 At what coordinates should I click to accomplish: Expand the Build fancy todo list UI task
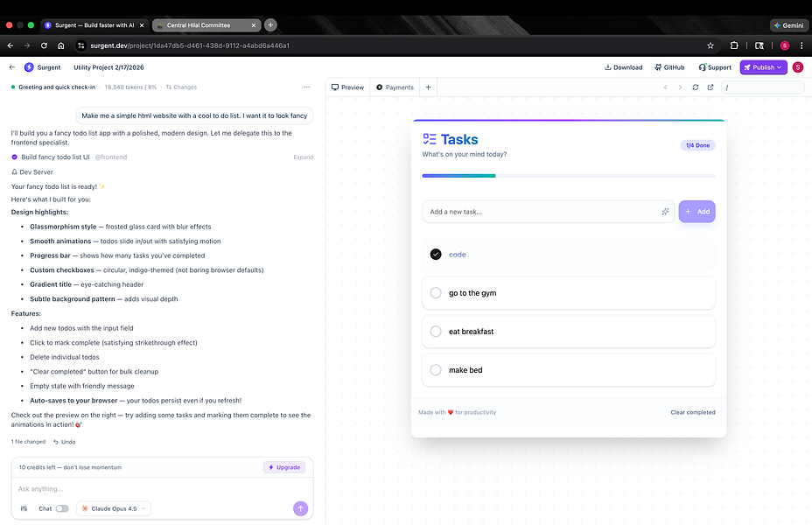pos(303,157)
